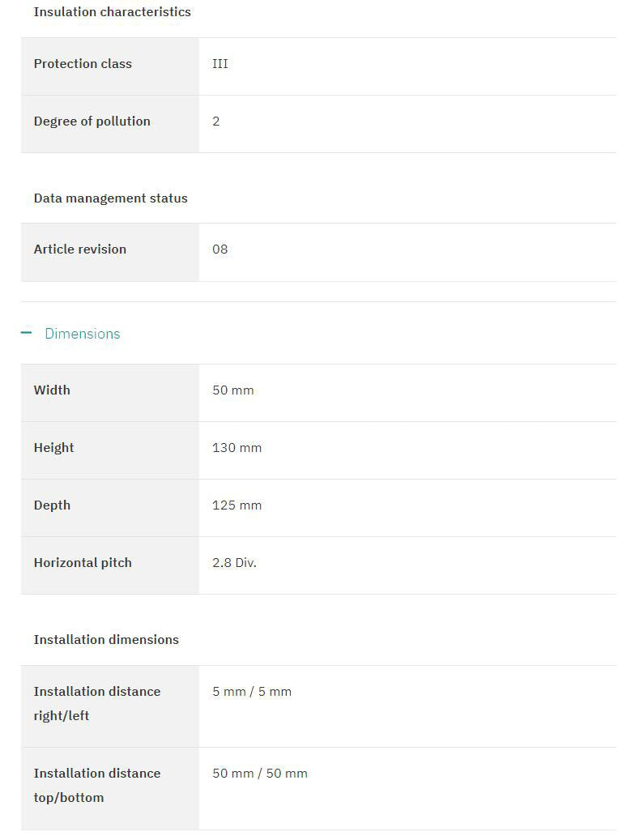Select the 50 mm Width value
Viewport: 618px width, 840px height.
point(233,390)
